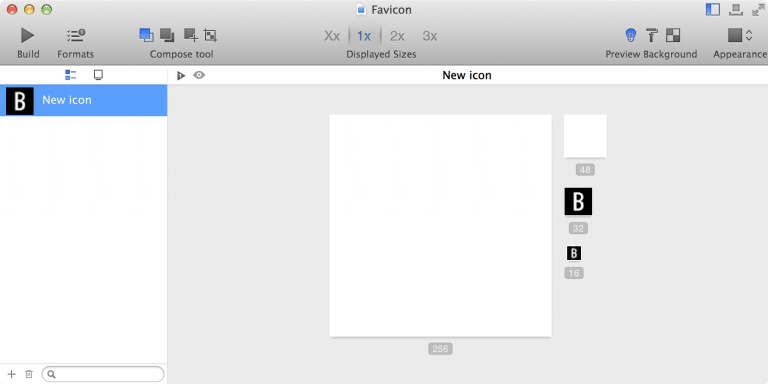Select the 32 size B icon

(x=578, y=201)
